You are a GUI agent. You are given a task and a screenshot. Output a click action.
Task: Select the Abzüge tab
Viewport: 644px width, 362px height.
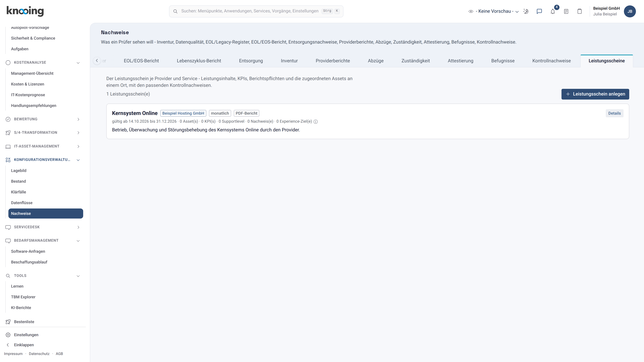[x=375, y=61]
